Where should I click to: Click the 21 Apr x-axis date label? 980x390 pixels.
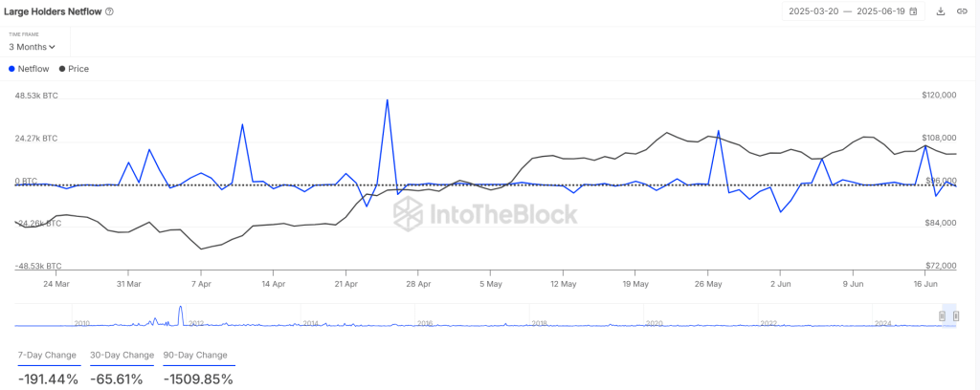coord(345,283)
